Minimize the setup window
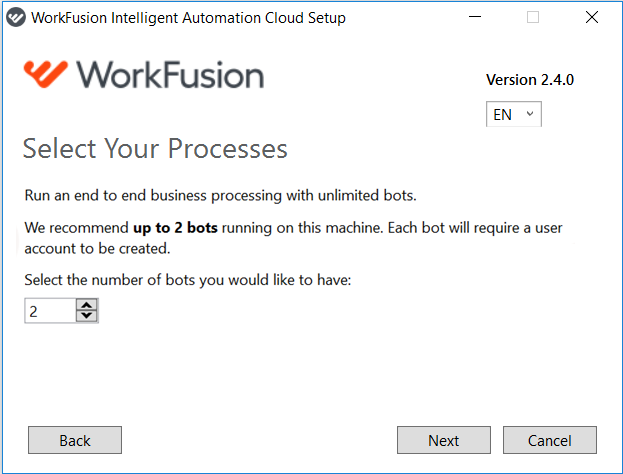The width and height of the screenshot is (623, 474). point(475,17)
